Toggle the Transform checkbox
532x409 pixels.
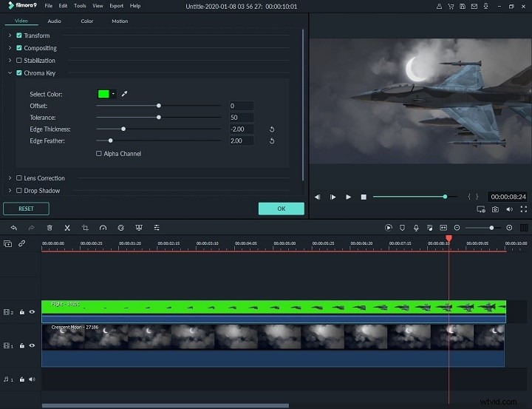click(x=19, y=36)
